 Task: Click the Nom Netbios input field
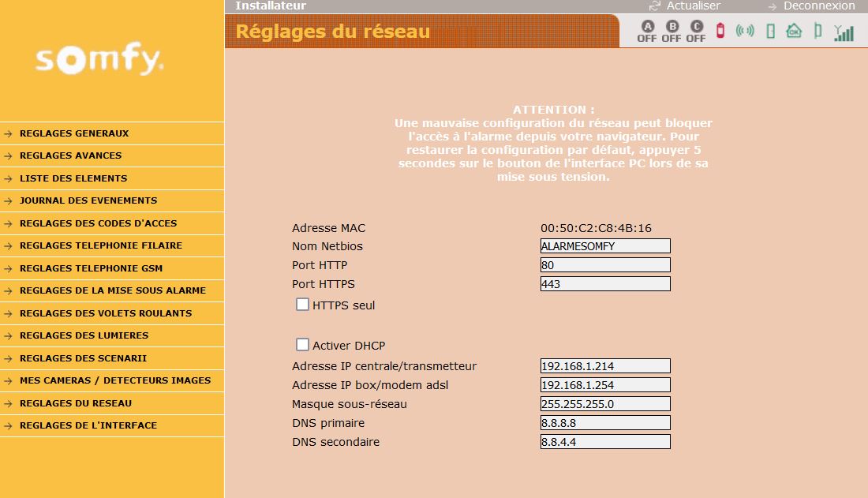click(x=605, y=246)
